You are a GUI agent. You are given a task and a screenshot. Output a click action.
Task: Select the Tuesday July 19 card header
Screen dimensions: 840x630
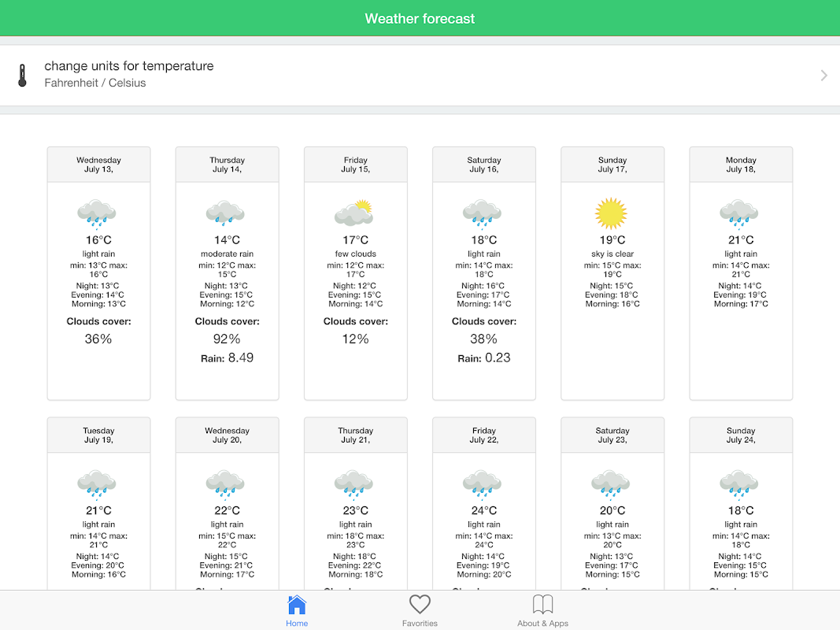[98, 435]
